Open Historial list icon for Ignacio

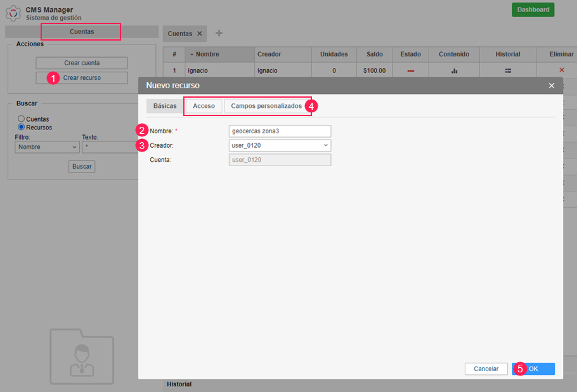(508, 70)
